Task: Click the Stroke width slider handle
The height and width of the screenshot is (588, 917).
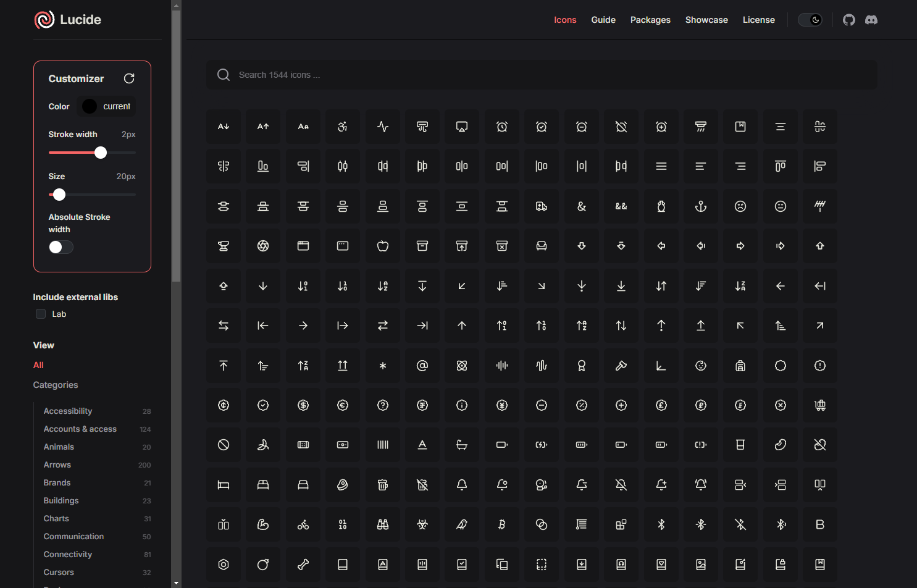Action: (101, 153)
